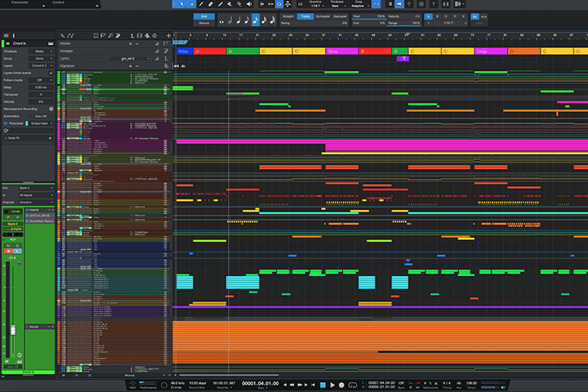The image size is (588, 392).
Task: Show automation curve icon above track list
Action: (70, 36)
